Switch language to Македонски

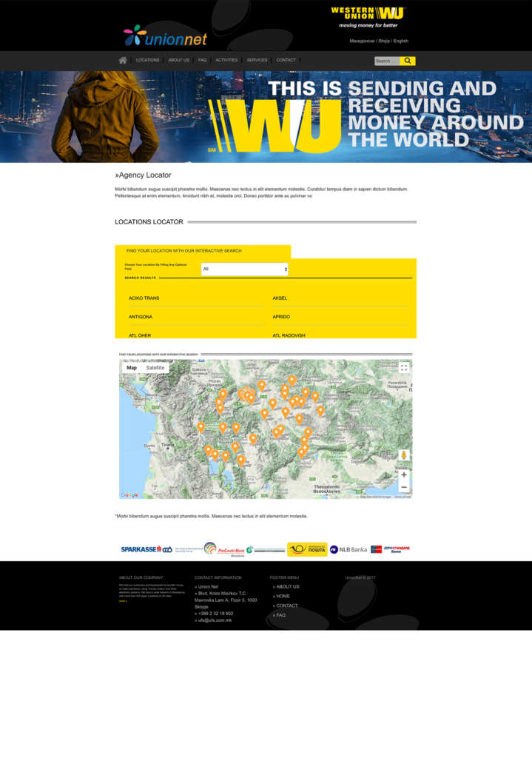pos(362,41)
